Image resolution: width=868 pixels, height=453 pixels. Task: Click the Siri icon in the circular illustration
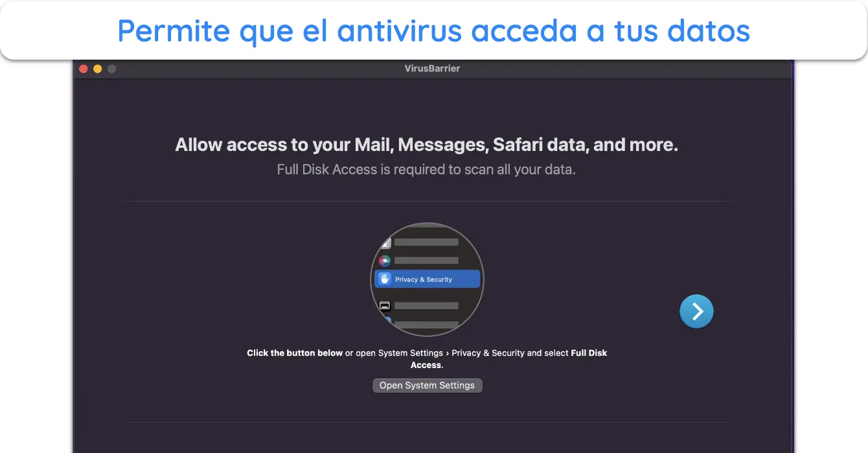pos(385,261)
